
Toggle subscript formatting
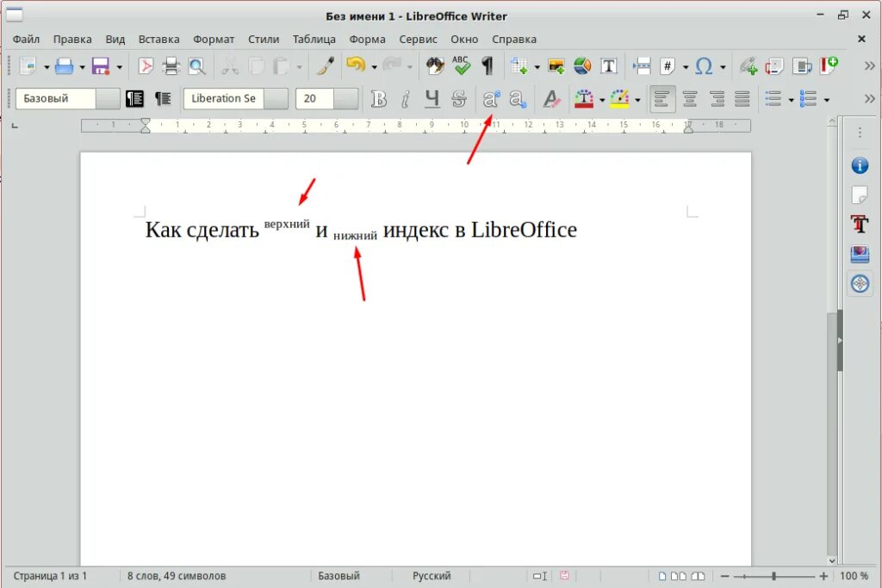pyautogui.click(x=518, y=99)
